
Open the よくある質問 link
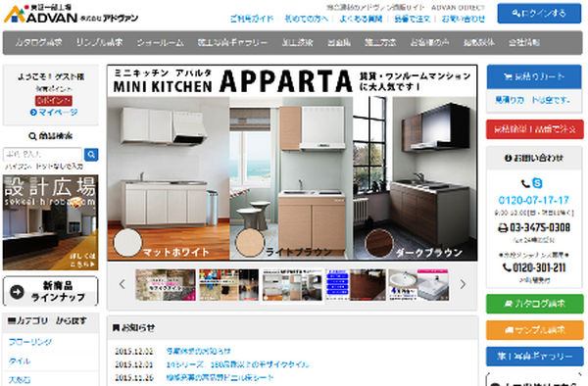pos(361,19)
